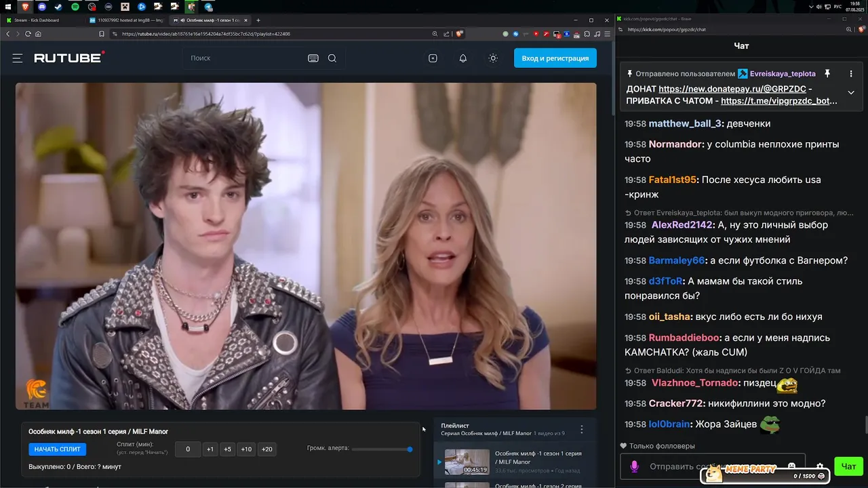868x488 pixels.
Task: Click username Barmaley66 in chat
Action: [x=677, y=260]
